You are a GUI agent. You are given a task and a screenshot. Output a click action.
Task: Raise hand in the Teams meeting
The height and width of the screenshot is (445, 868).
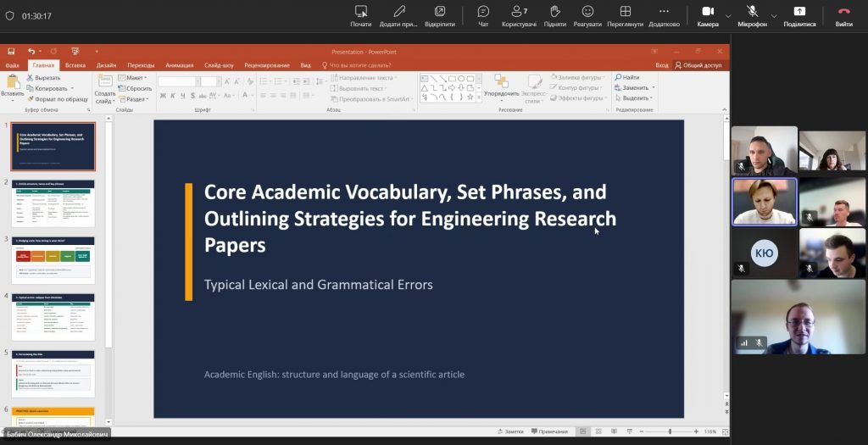pyautogui.click(x=554, y=16)
